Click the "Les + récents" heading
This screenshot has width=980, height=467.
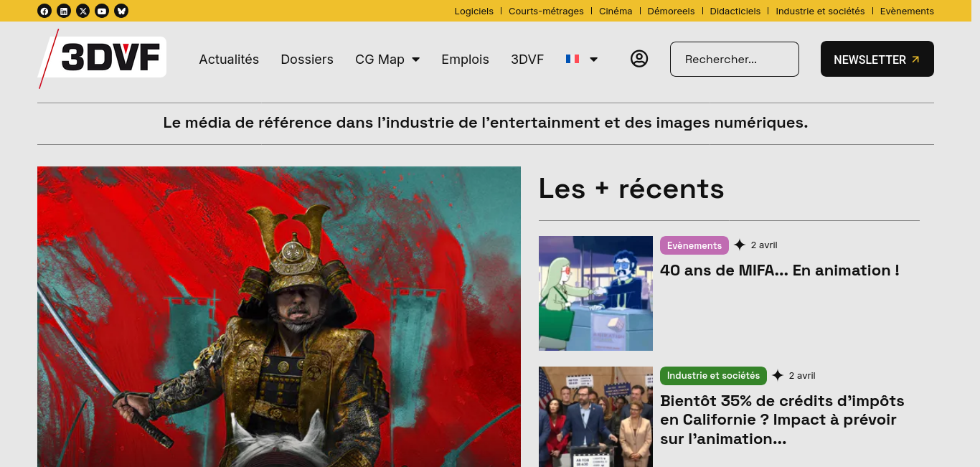pos(631,189)
